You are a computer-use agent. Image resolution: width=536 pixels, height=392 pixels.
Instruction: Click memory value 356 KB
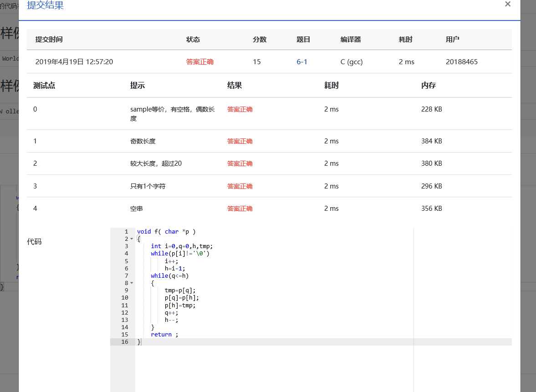(431, 209)
